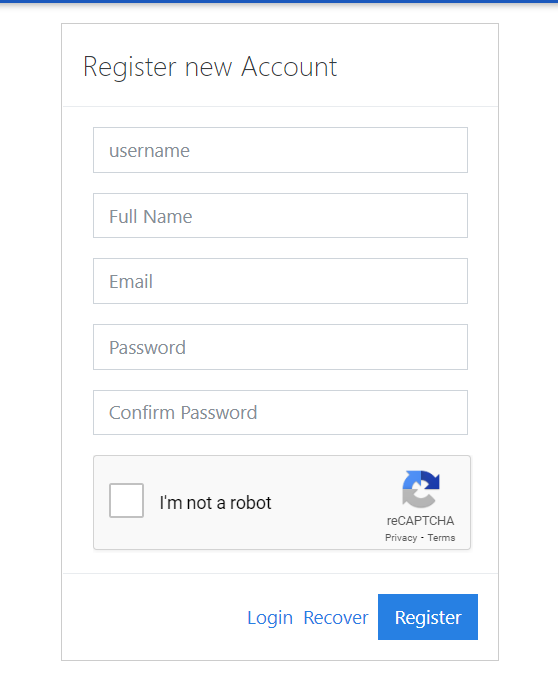Select the Full Name text field

[280, 216]
